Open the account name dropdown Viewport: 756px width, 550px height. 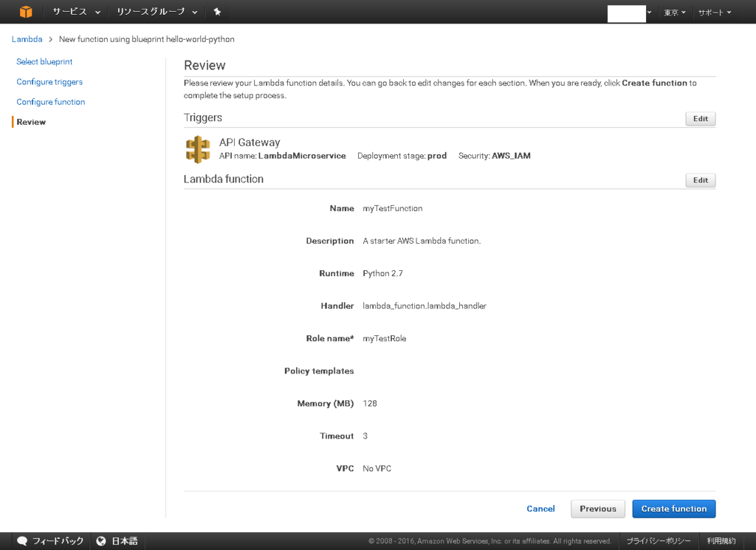pos(630,13)
